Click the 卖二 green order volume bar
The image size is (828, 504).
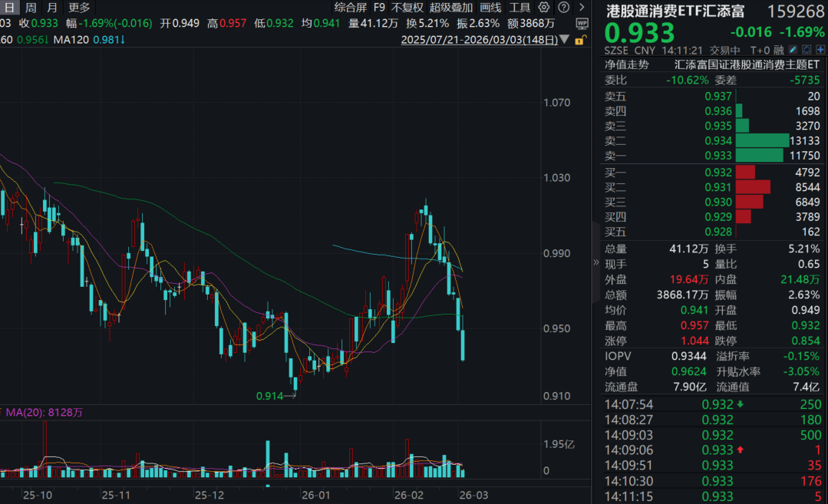pyautogui.click(x=762, y=140)
